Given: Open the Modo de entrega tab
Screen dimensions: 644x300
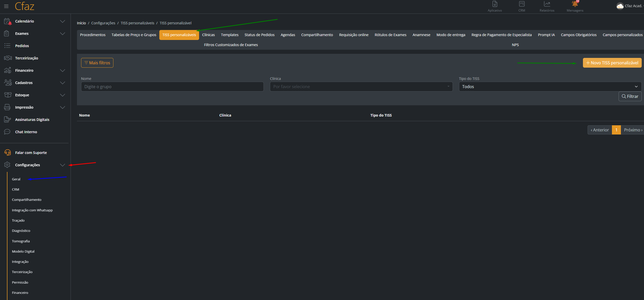Looking at the screenshot, I should point(451,35).
